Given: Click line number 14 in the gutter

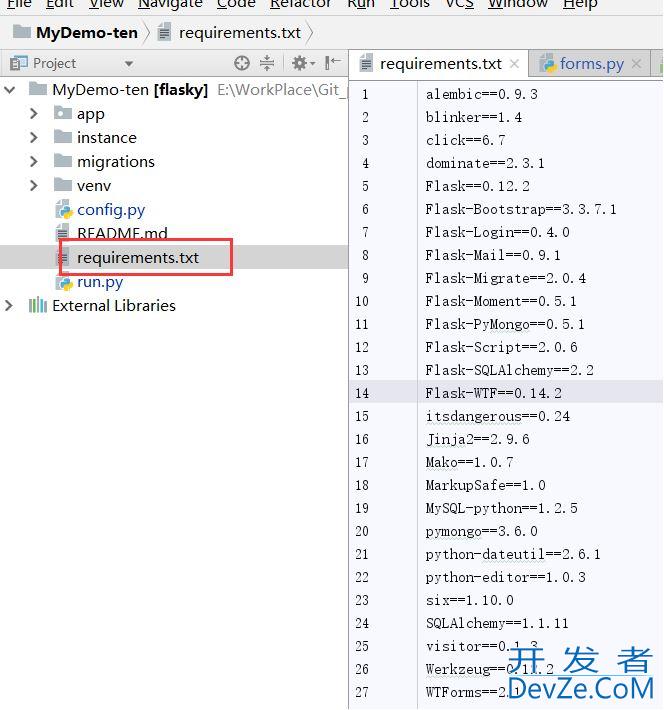Looking at the screenshot, I should 362,393.
